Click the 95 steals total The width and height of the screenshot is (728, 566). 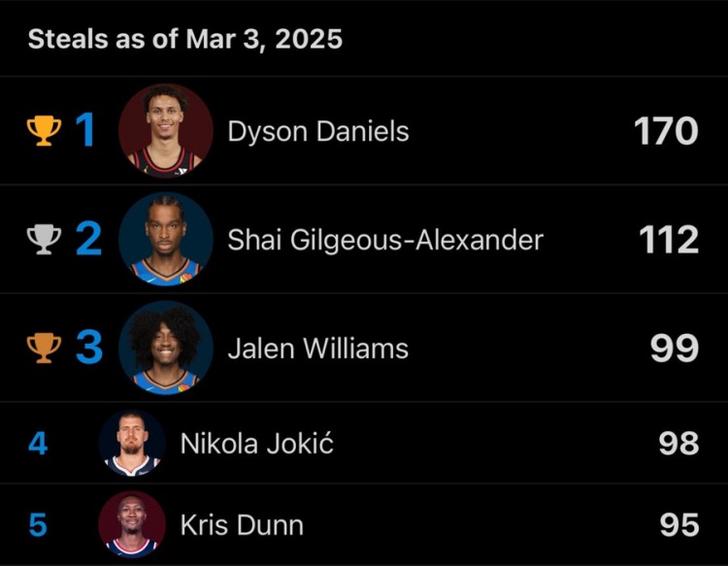[679, 525]
